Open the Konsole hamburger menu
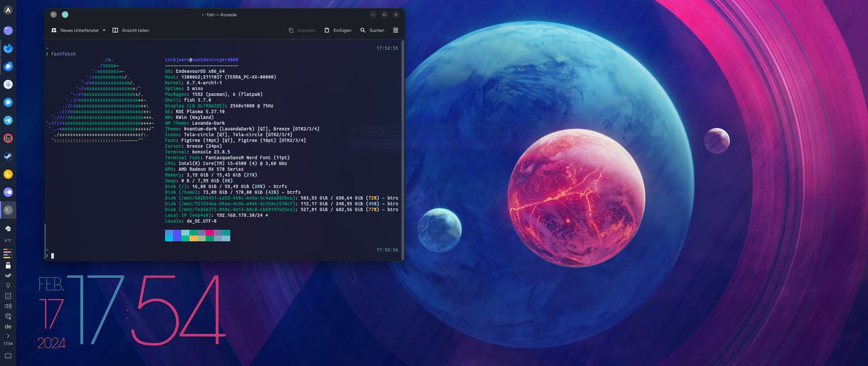This screenshot has height=366, width=868. (x=396, y=30)
